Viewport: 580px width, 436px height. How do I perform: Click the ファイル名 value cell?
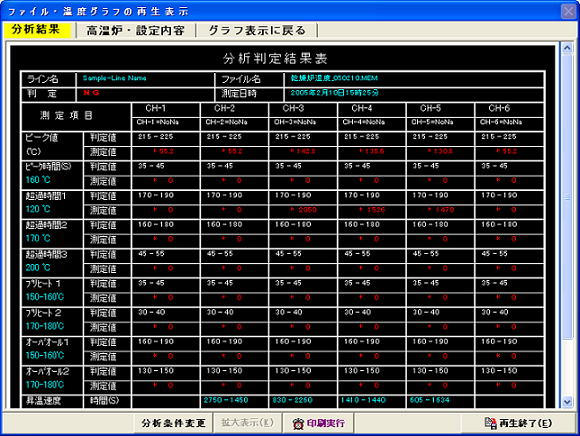point(414,79)
